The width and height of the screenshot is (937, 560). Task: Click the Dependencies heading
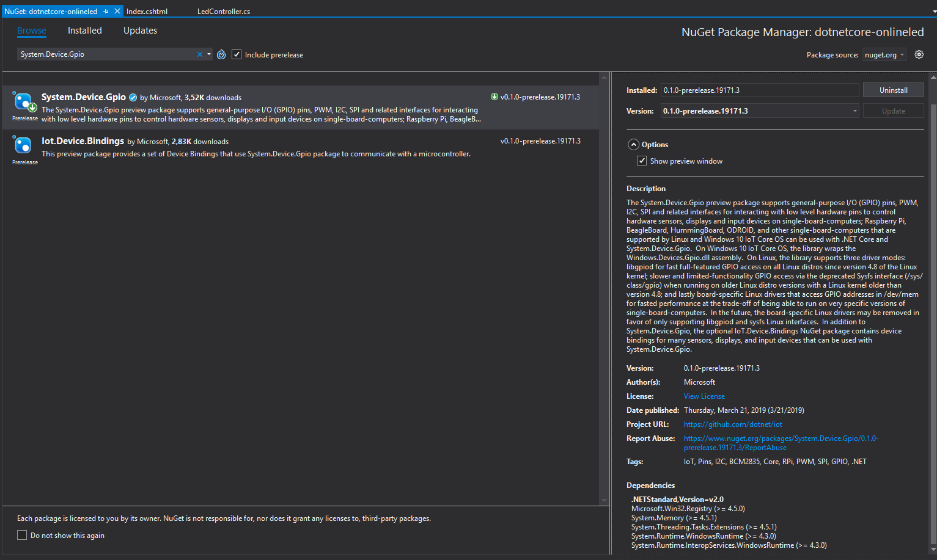pos(650,485)
